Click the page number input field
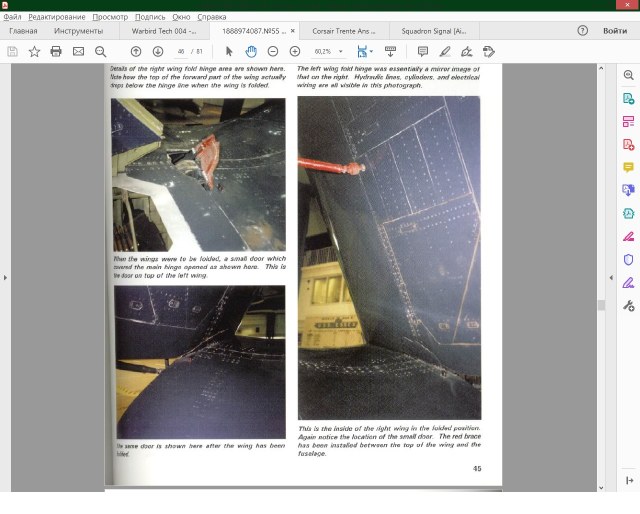The width and height of the screenshot is (640, 514). (181, 51)
